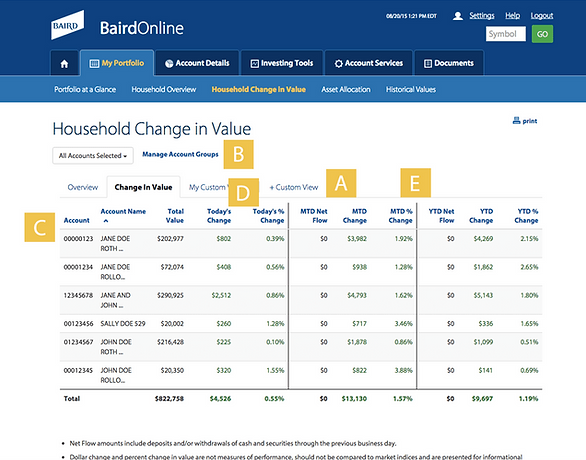The height and width of the screenshot is (460, 586).
Task: Click the Symbol input field
Action: [x=506, y=34]
